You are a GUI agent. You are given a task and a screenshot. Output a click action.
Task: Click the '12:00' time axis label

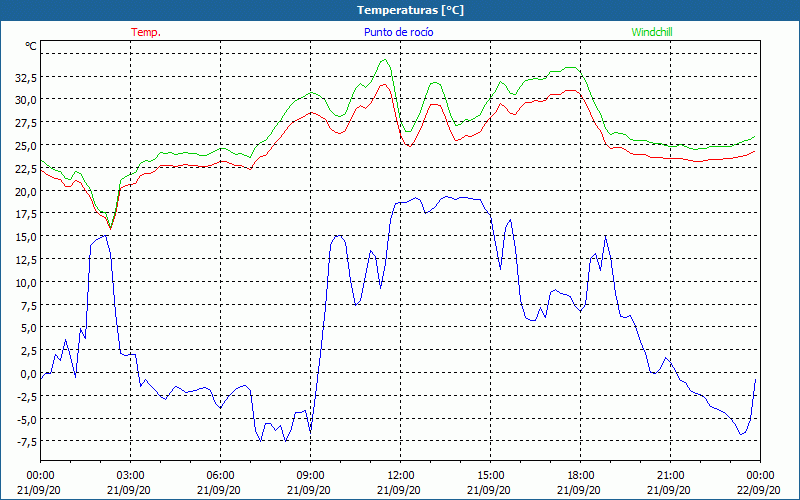point(401,476)
